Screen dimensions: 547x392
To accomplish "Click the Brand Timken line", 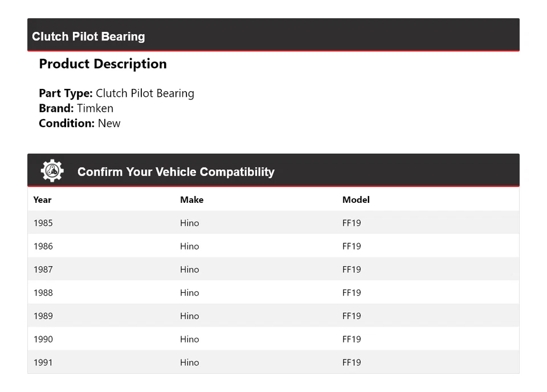I will tap(76, 108).
